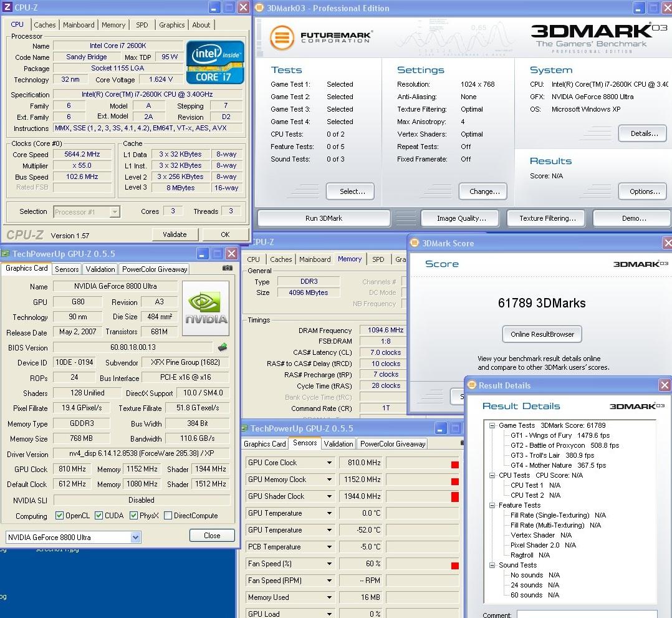Image resolution: width=672 pixels, height=618 pixels.
Task: Click the 3DMark03 title bar orange icon
Action: click(259, 7)
